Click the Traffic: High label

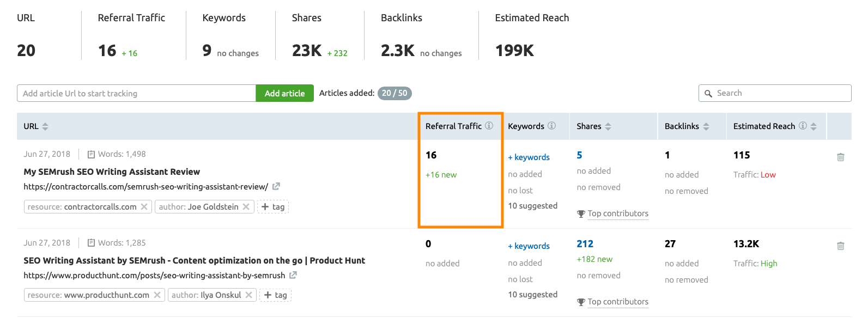click(x=755, y=264)
